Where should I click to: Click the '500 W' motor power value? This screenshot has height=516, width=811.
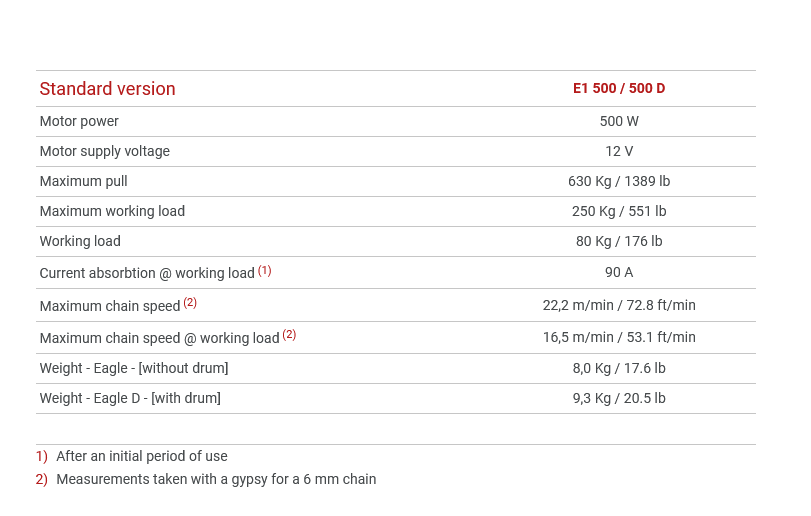pyautogui.click(x=619, y=122)
